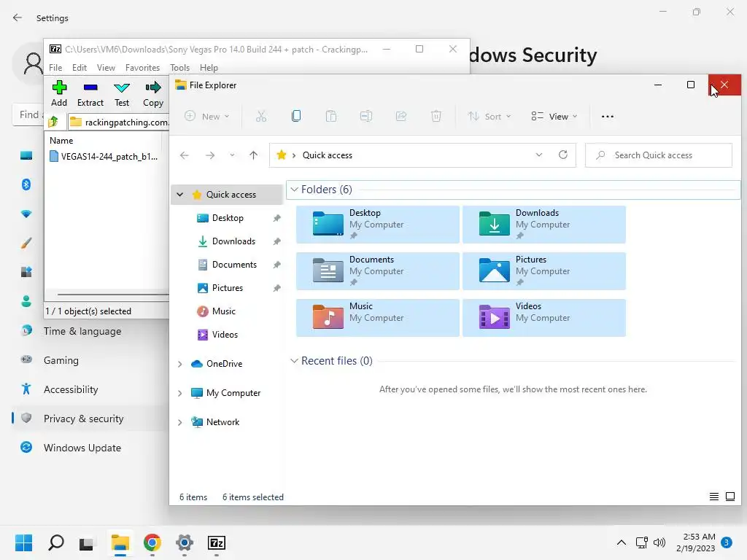
Task: Open the View menu in 7-Zip
Action: pos(106,68)
